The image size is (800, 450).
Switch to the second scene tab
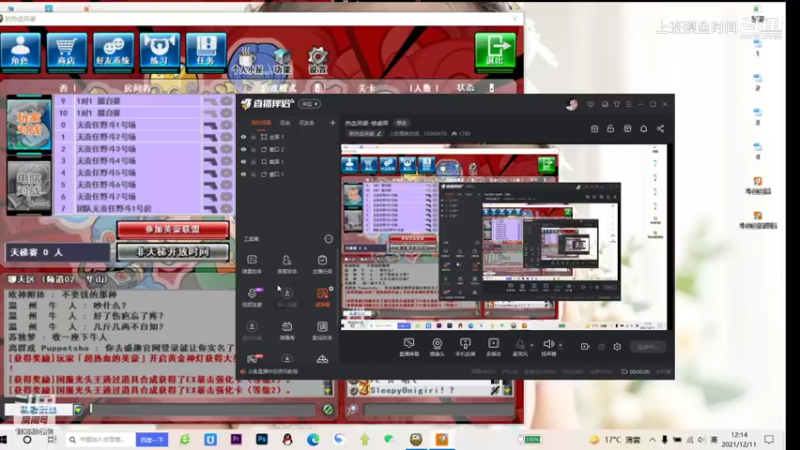285,123
